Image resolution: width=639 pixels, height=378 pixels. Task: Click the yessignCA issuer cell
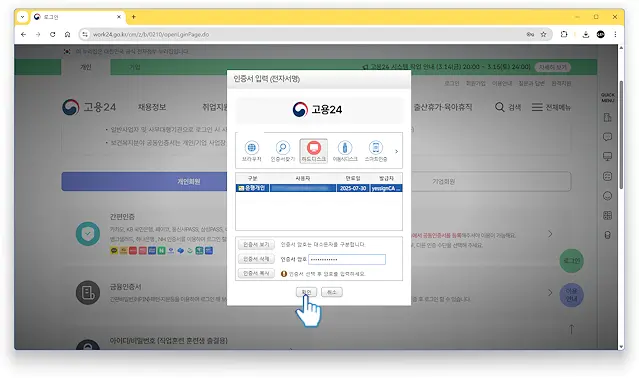pos(386,188)
